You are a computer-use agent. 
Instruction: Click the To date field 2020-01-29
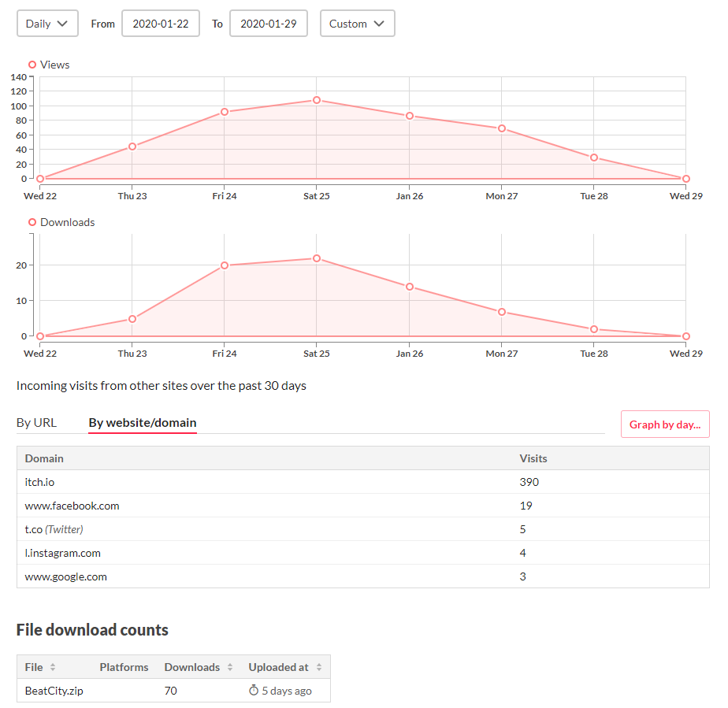[268, 24]
